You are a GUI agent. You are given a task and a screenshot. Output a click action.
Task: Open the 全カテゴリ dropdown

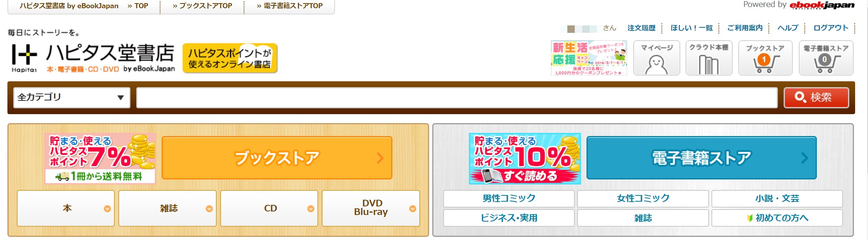72,97
